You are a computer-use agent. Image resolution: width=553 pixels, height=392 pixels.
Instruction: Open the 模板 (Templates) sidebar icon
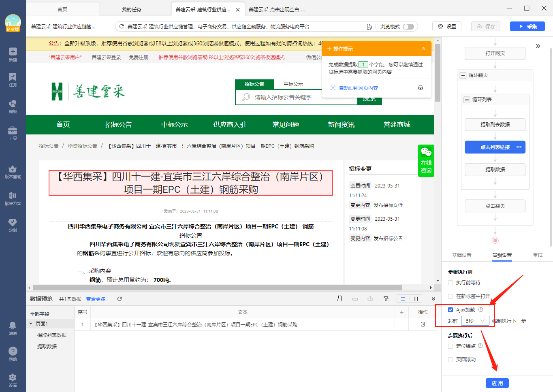click(x=13, y=106)
